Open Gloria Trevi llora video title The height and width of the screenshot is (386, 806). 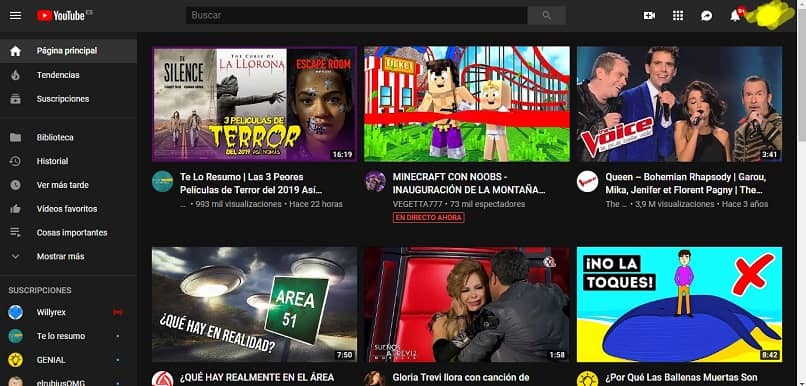[461, 378]
